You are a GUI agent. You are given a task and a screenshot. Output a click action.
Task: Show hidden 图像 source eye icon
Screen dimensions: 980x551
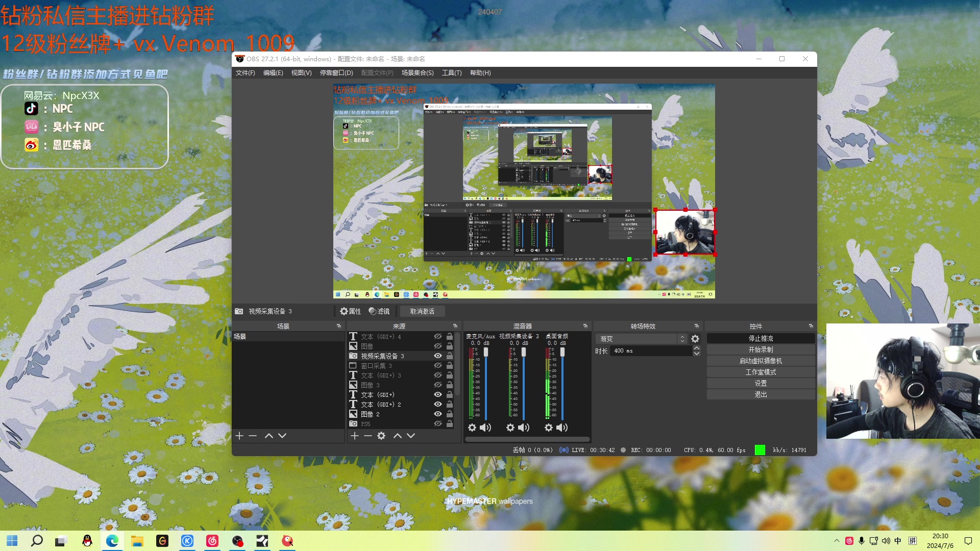pos(437,346)
